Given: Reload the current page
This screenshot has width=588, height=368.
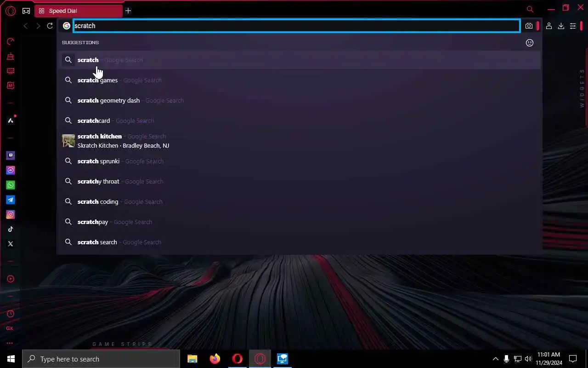Looking at the screenshot, I should [x=50, y=26].
